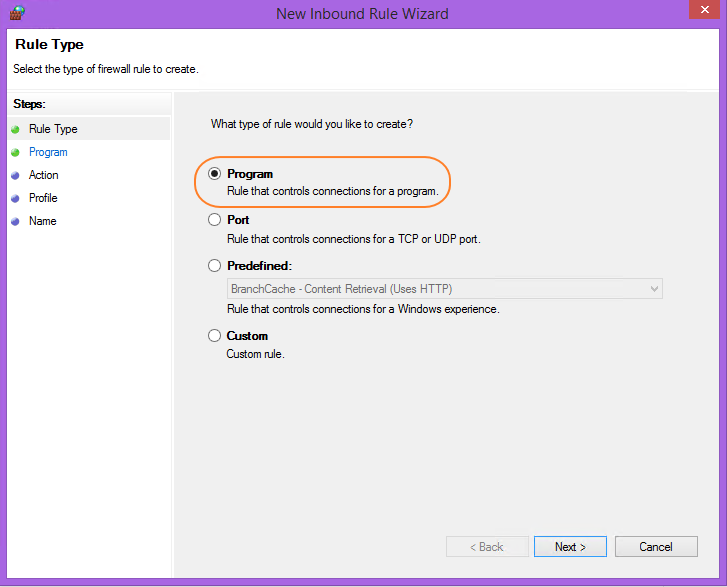Select the Port radio button
The image size is (727, 587).
pyautogui.click(x=214, y=220)
